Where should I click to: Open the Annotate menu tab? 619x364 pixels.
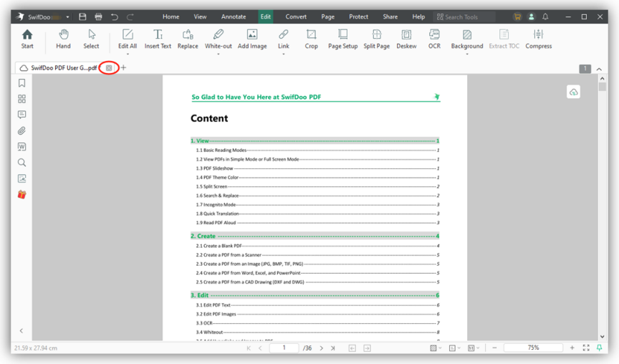pyautogui.click(x=233, y=16)
